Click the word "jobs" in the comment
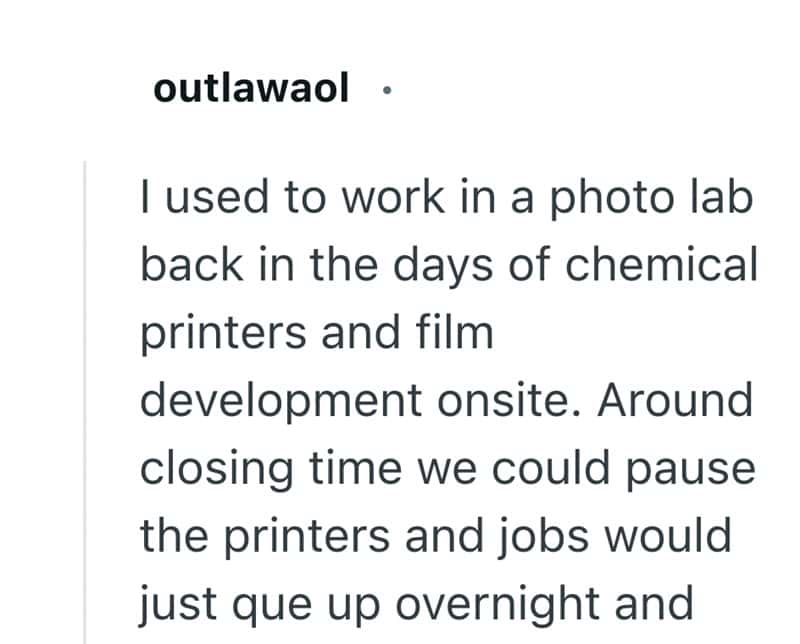This screenshot has height=644, width=800. tap(543, 536)
